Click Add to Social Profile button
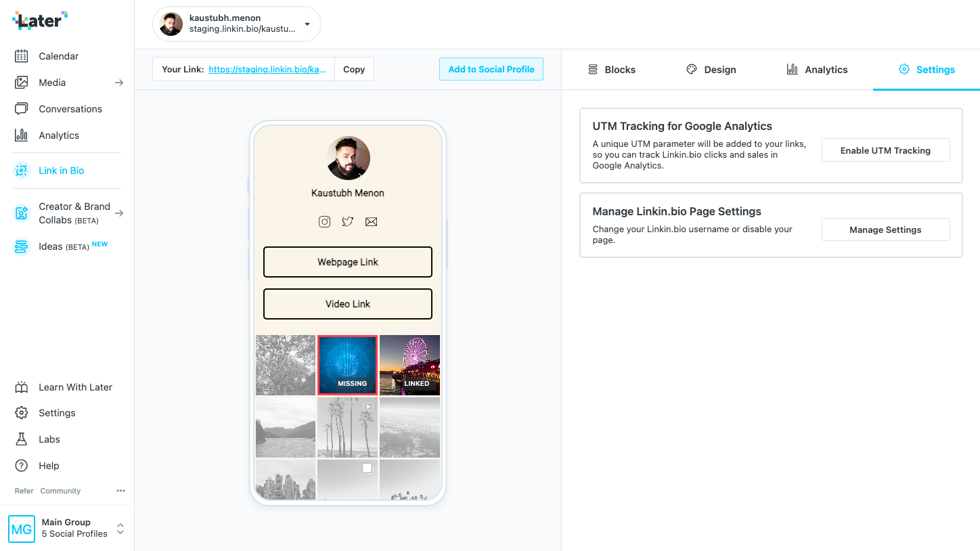This screenshot has height=551, width=980. coord(491,69)
